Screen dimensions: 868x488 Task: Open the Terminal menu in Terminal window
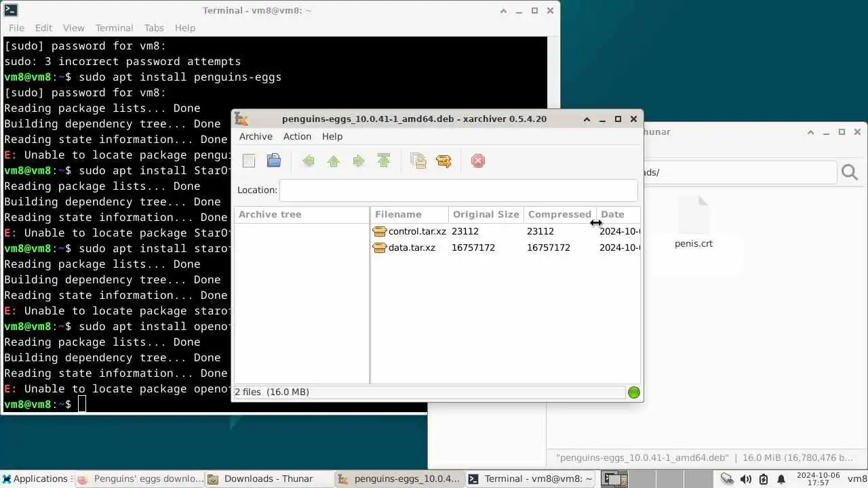(114, 28)
